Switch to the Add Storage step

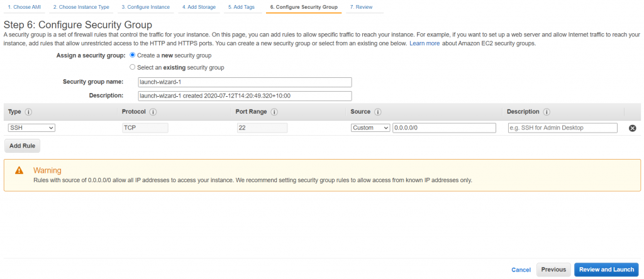pos(199,7)
